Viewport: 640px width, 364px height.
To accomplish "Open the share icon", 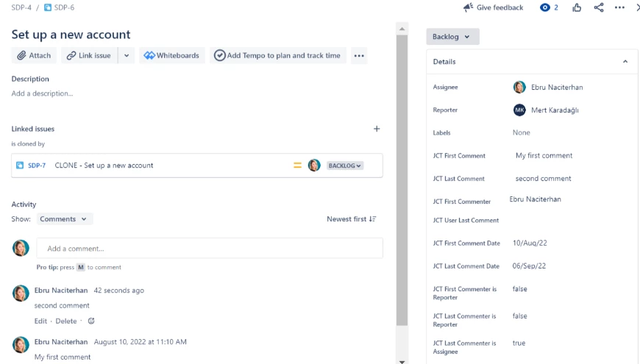I will [598, 8].
